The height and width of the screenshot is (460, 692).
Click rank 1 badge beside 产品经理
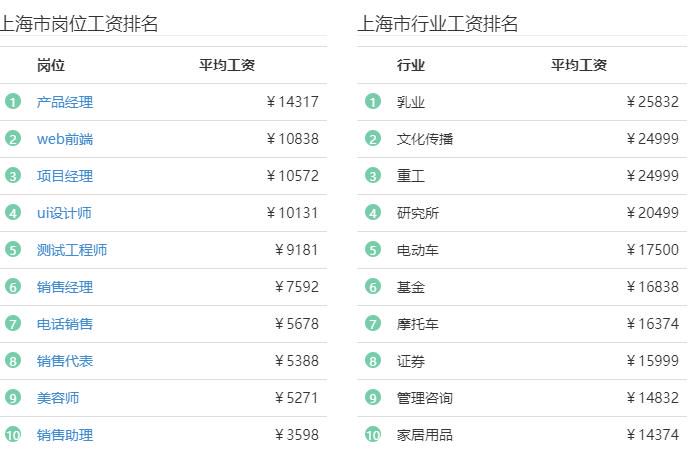pyautogui.click(x=13, y=102)
